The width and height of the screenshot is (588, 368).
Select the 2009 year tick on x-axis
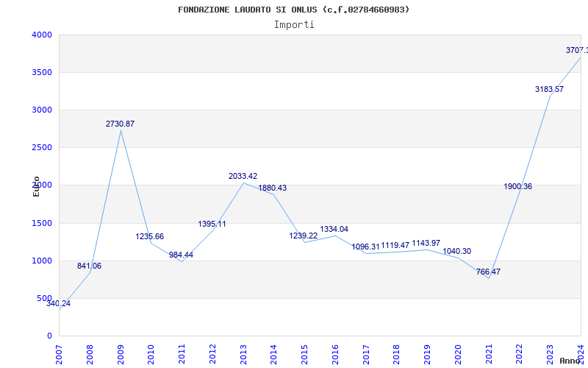coord(121,352)
